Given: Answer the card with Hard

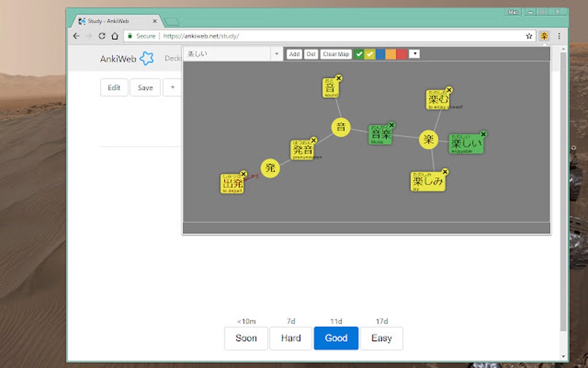Looking at the screenshot, I should pos(291,338).
